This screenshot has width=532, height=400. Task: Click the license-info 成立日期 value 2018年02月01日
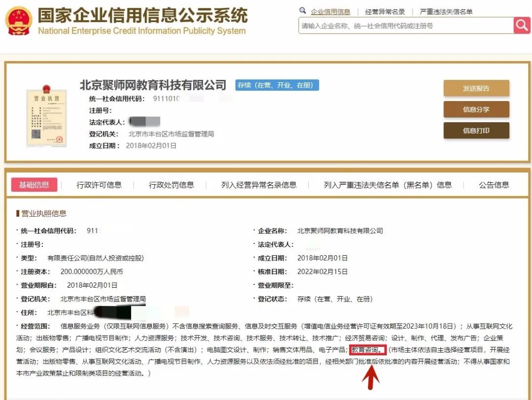(x=322, y=258)
